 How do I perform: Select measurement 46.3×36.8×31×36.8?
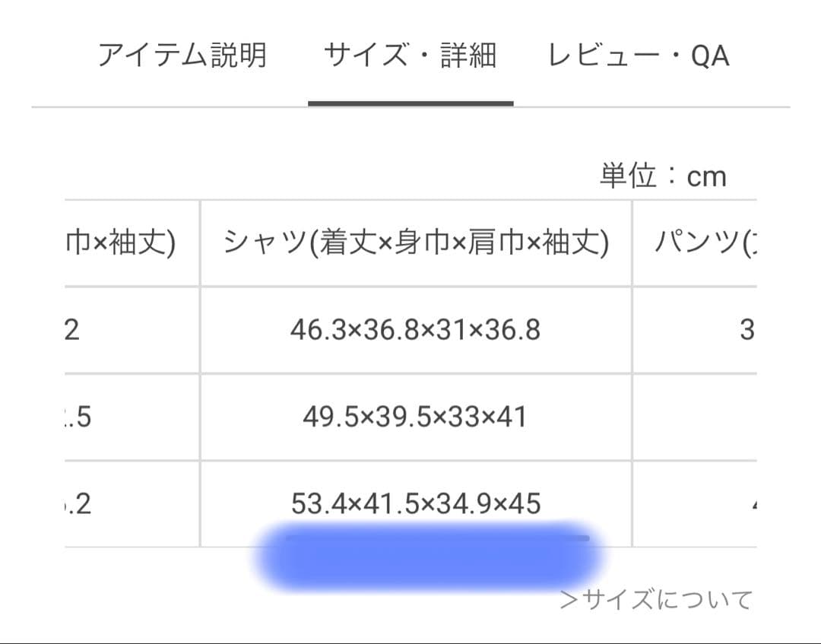click(x=416, y=329)
